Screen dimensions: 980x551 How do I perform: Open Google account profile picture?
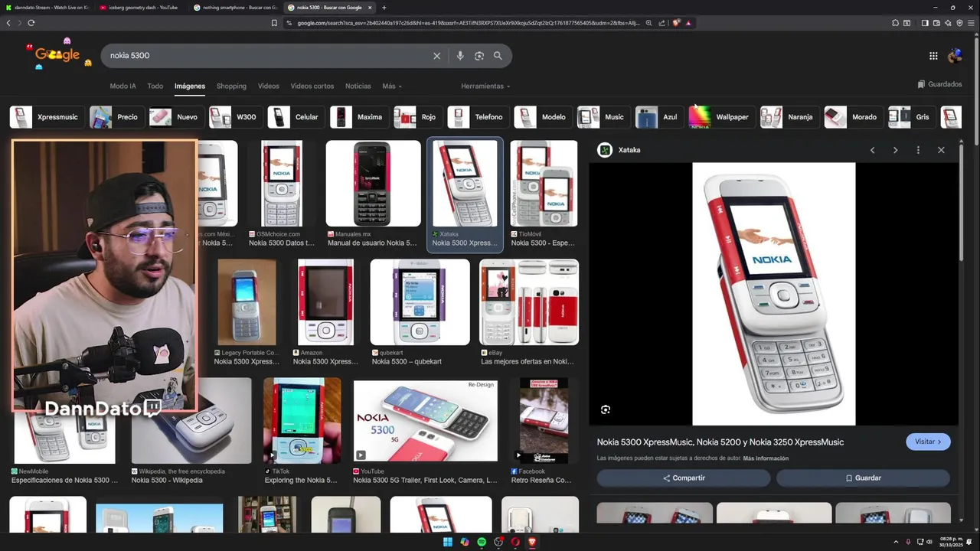click(x=955, y=56)
